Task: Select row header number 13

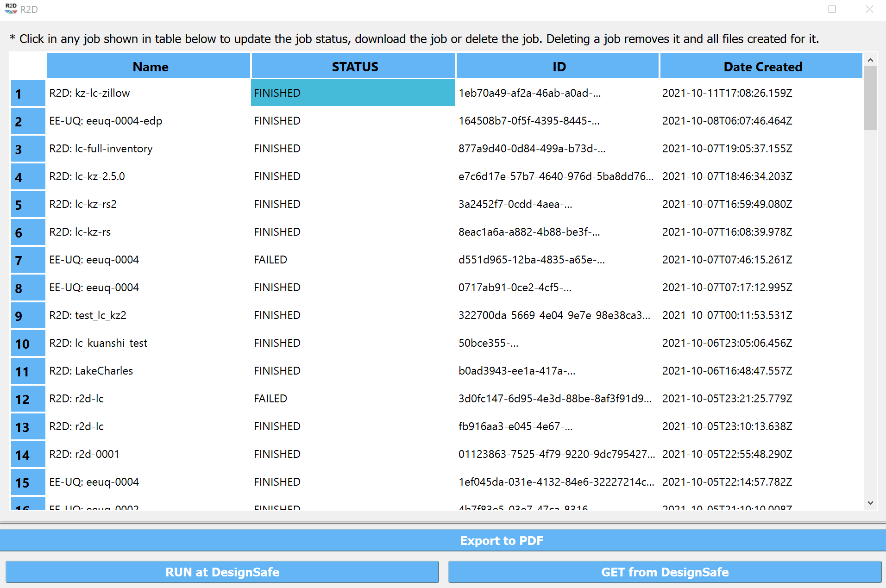Action: (28, 427)
